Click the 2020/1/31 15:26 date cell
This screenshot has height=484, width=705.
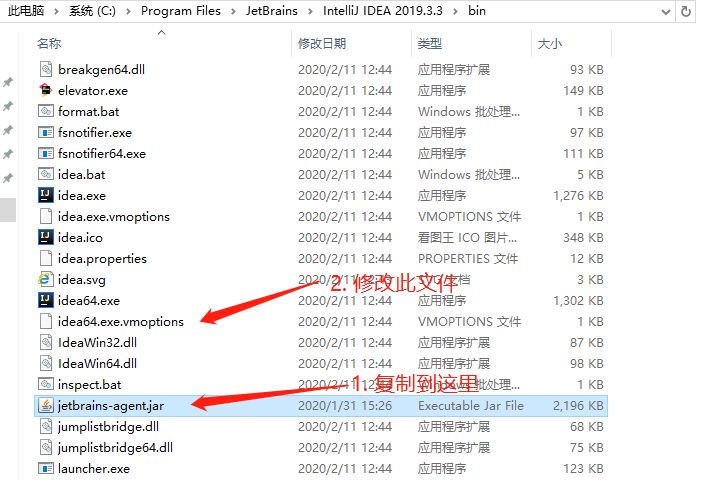click(345, 406)
